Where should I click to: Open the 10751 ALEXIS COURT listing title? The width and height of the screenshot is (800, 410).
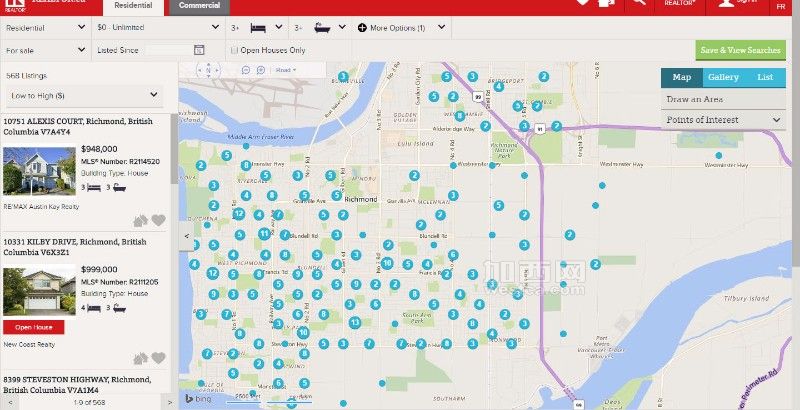[x=78, y=126]
